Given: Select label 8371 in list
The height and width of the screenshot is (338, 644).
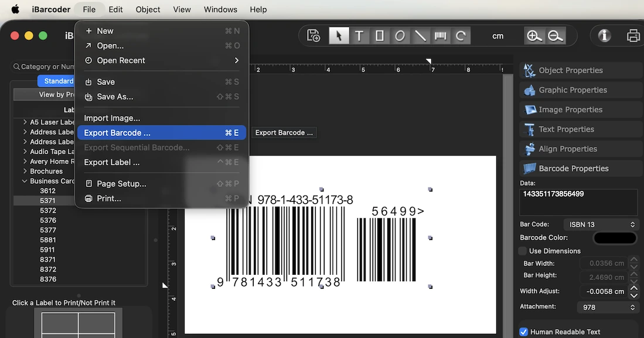Looking at the screenshot, I should 48,260.
